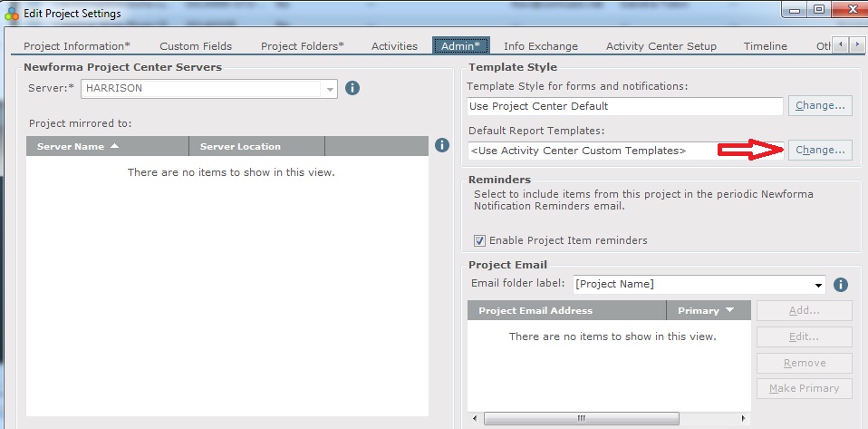Click the info icon next to Email folder label
The image size is (868, 429).
click(840, 285)
